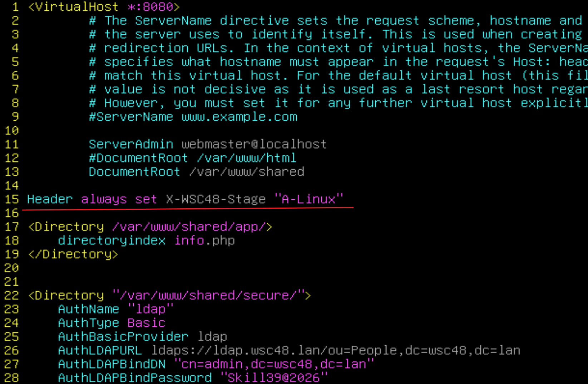Select the "A-Linux" header value
Screen dimensions: 588x384
coord(309,199)
